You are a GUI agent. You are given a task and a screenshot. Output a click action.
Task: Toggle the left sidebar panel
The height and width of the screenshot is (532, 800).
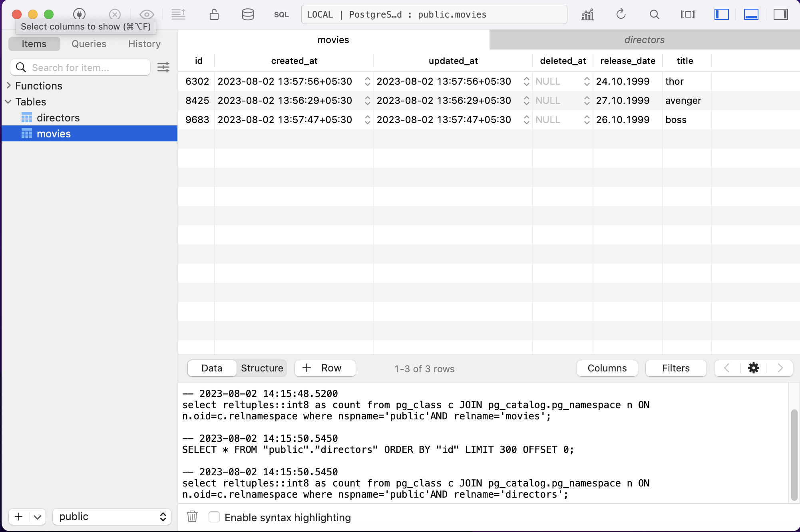(x=721, y=15)
